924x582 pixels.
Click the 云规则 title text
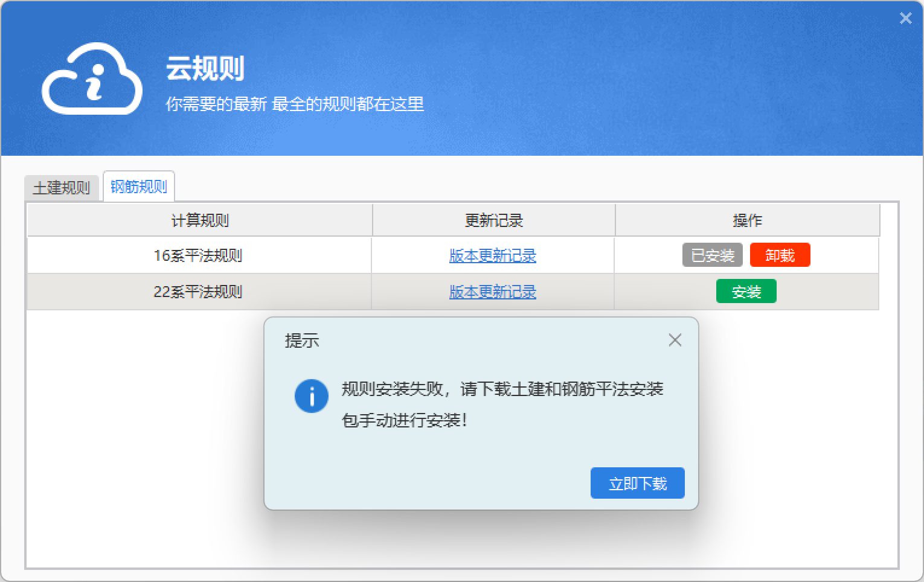coord(205,68)
